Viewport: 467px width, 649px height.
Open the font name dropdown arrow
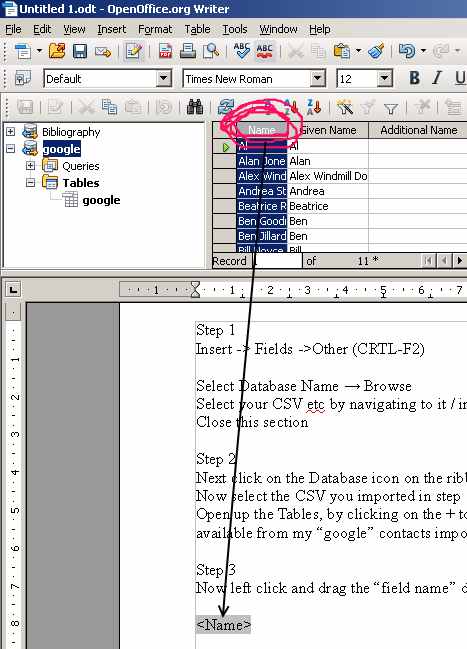tap(317, 78)
